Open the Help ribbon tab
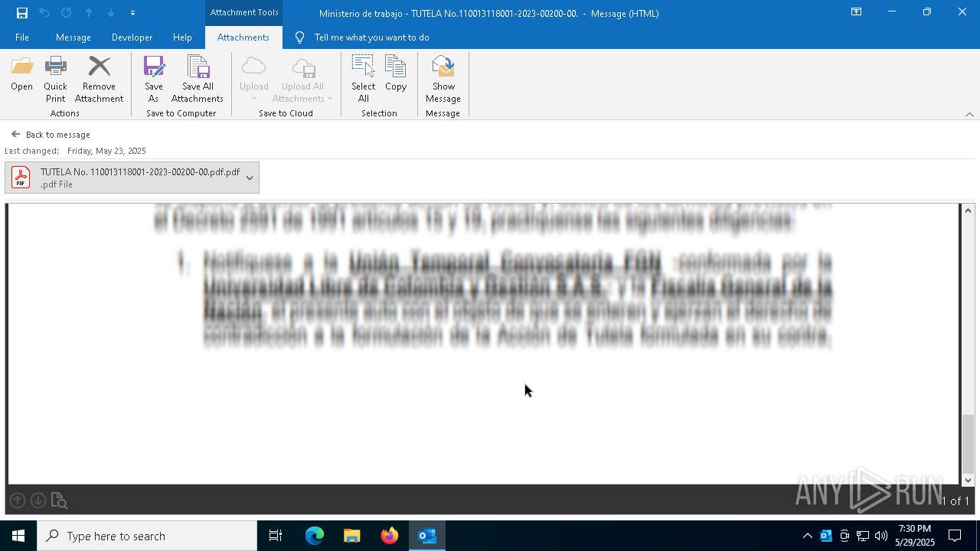Screen dimensions: 980x551 (x=182, y=37)
